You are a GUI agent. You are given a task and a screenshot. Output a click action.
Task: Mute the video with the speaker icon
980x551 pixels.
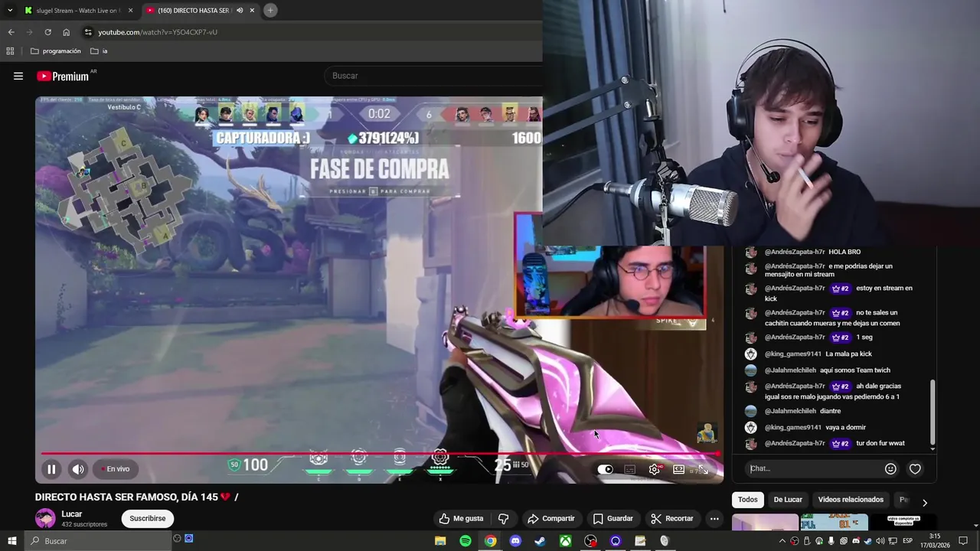78,469
